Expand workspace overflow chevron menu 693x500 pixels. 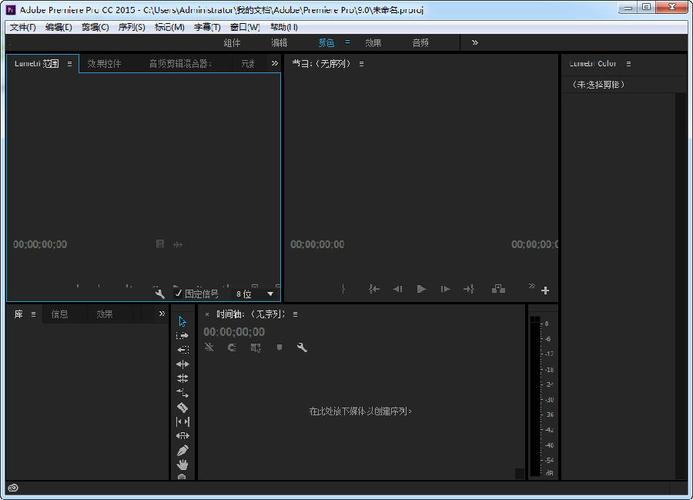[475, 42]
